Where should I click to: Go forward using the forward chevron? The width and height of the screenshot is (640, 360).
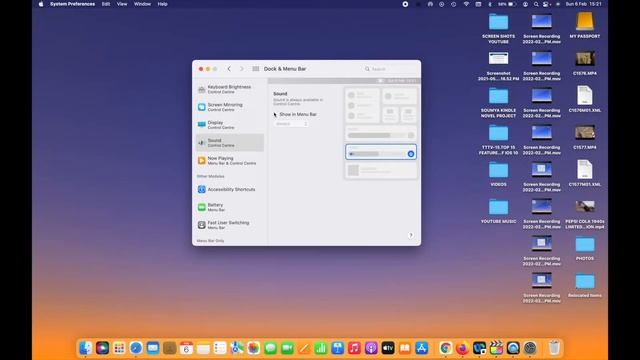(242, 69)
